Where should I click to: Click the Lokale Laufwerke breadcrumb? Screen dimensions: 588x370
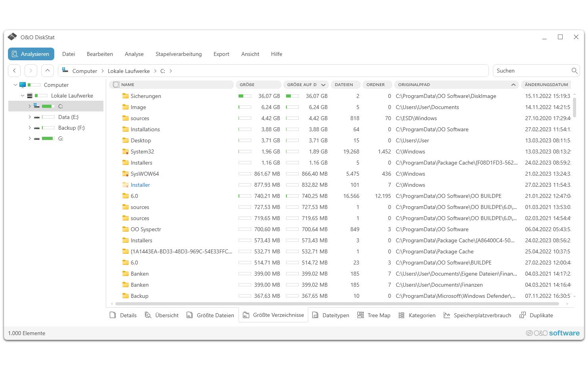pyautogui.click(x=129, y=71)
